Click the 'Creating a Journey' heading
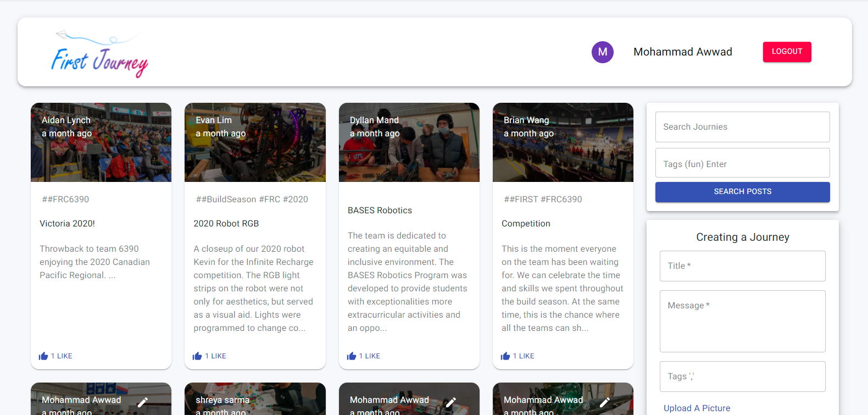 pyautogui.click(x=743, y=237)
